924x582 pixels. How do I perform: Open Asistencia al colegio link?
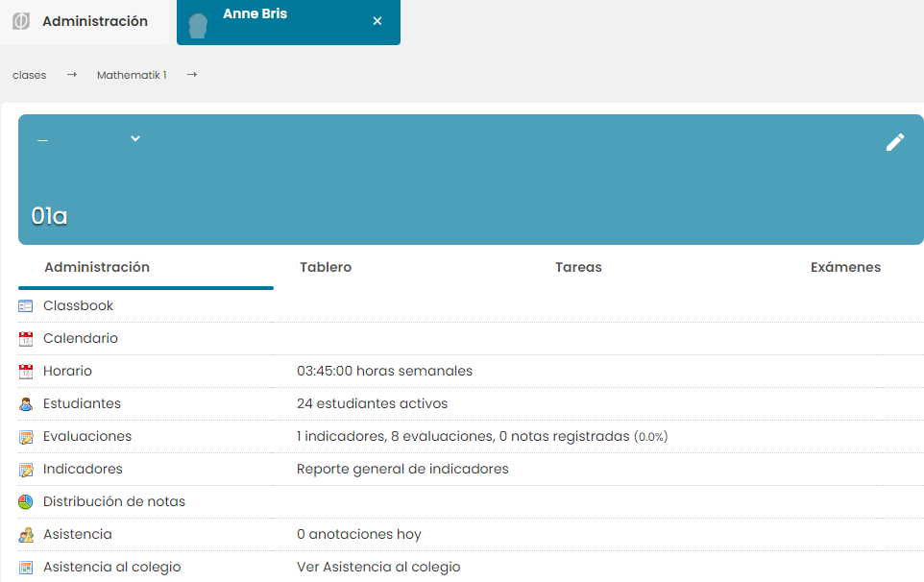[x=112, y=567]
